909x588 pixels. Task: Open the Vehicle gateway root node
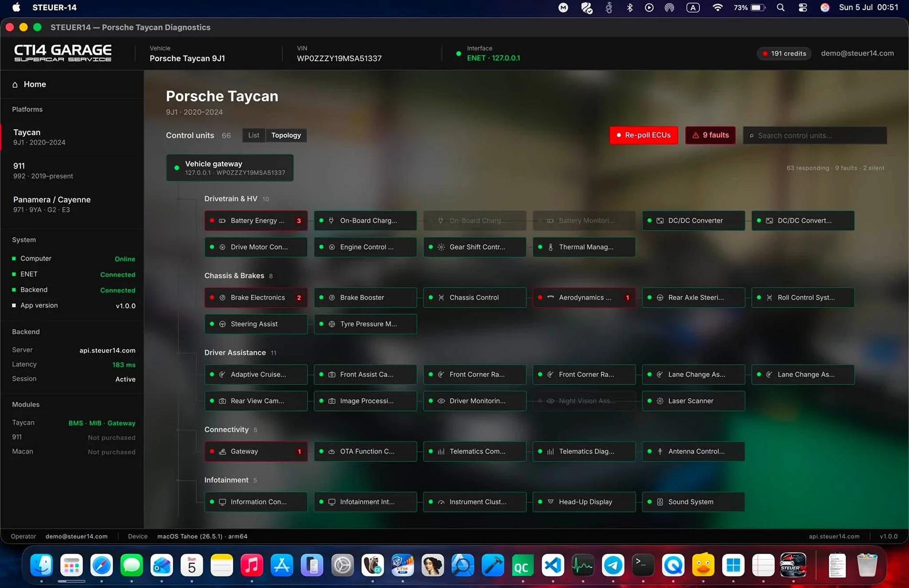230,168
